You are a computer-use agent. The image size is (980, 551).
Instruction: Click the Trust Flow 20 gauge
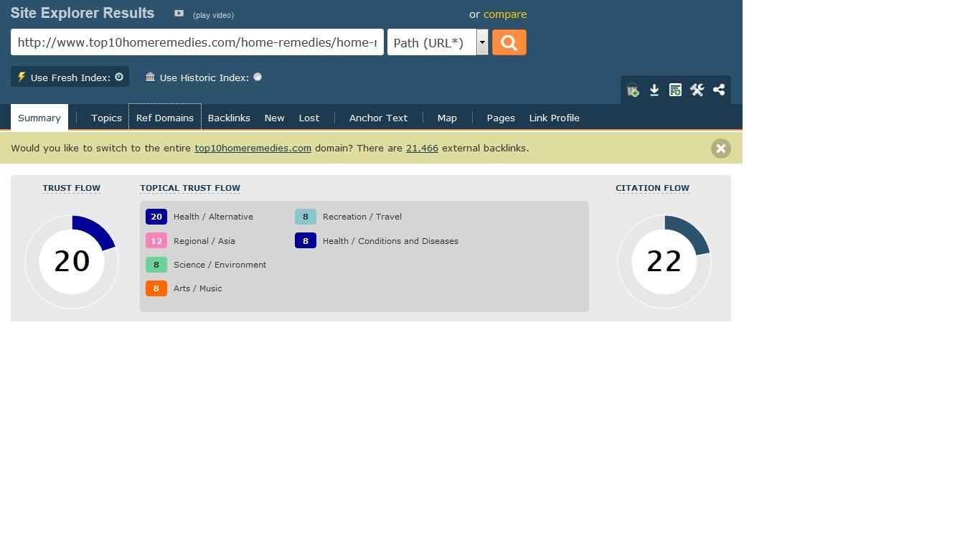72,262
